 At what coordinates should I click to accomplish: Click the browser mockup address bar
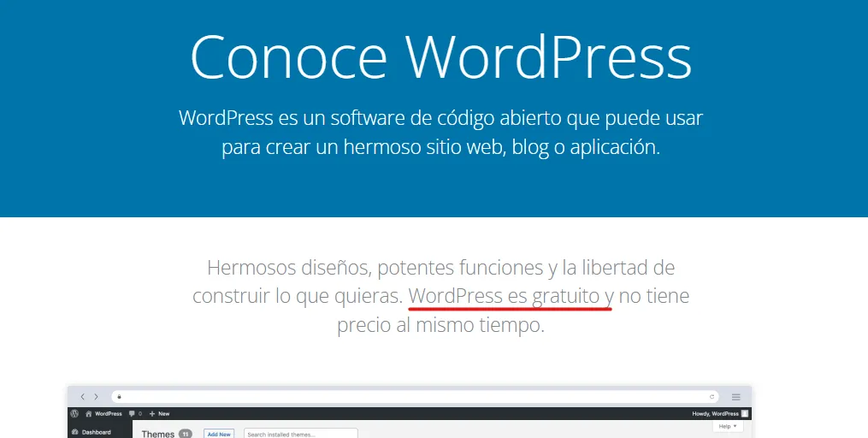click(415, 396)
